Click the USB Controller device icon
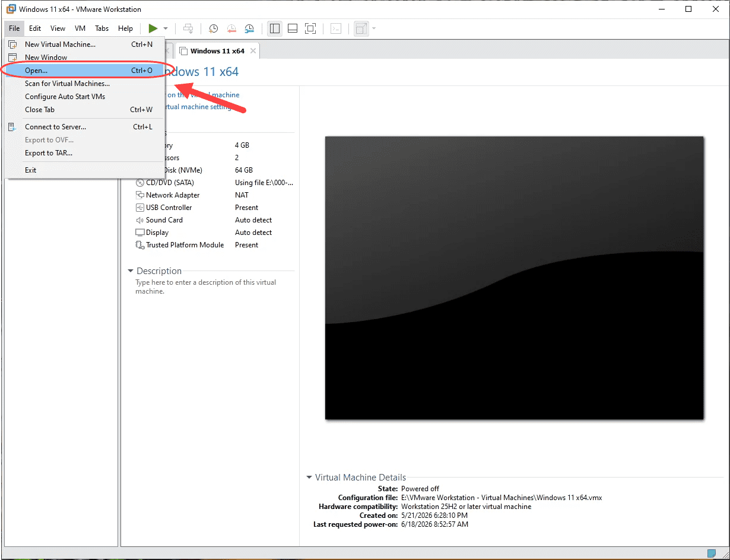The image size is (730, 560). pyautogui.click(x=140, y=208)
